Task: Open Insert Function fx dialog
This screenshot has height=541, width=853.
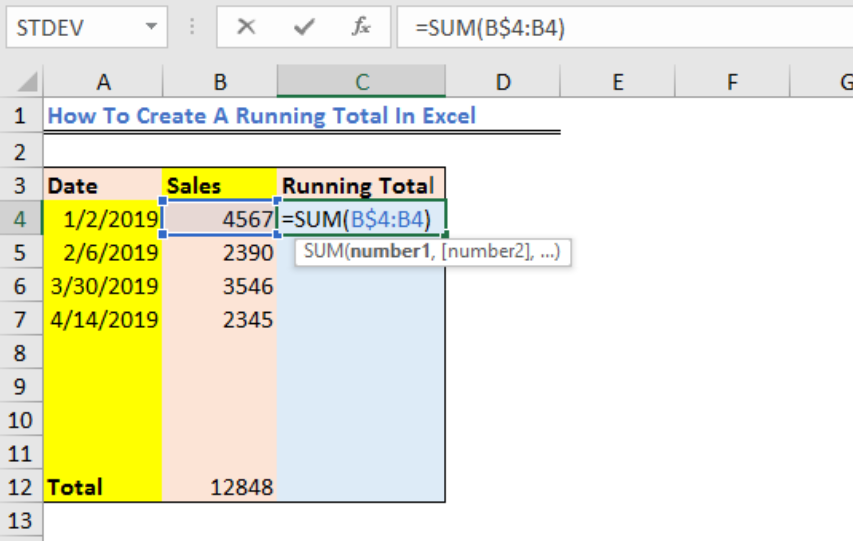Action: coord(361,26)
